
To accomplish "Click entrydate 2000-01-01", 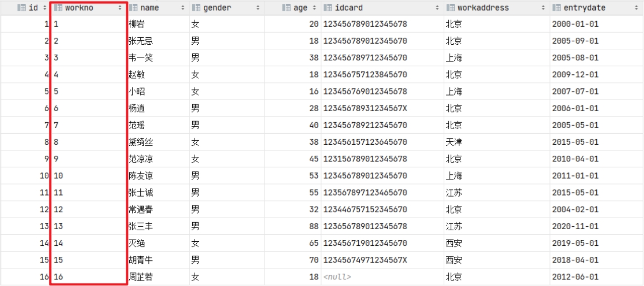I will pyautogui.click(x=575, y=24).
